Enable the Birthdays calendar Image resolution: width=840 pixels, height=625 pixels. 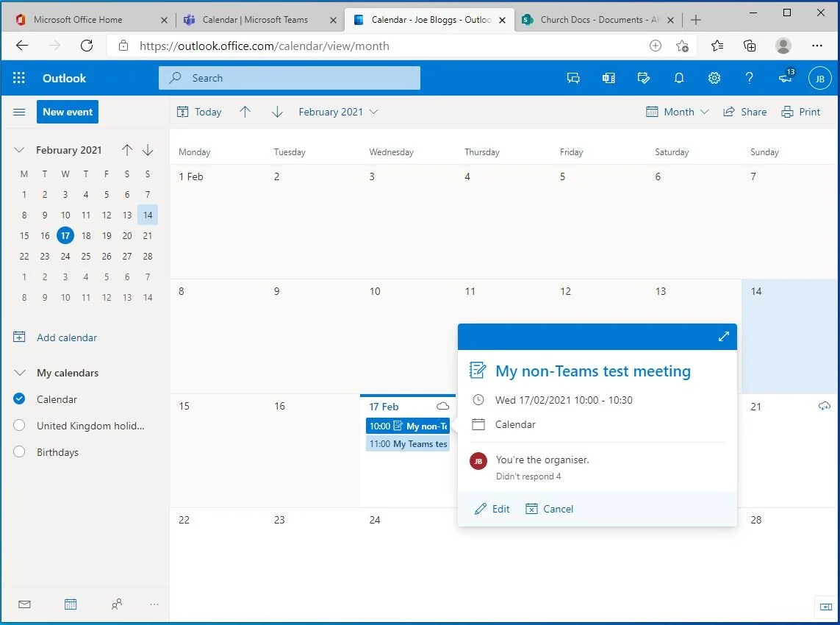pos(19,452)
